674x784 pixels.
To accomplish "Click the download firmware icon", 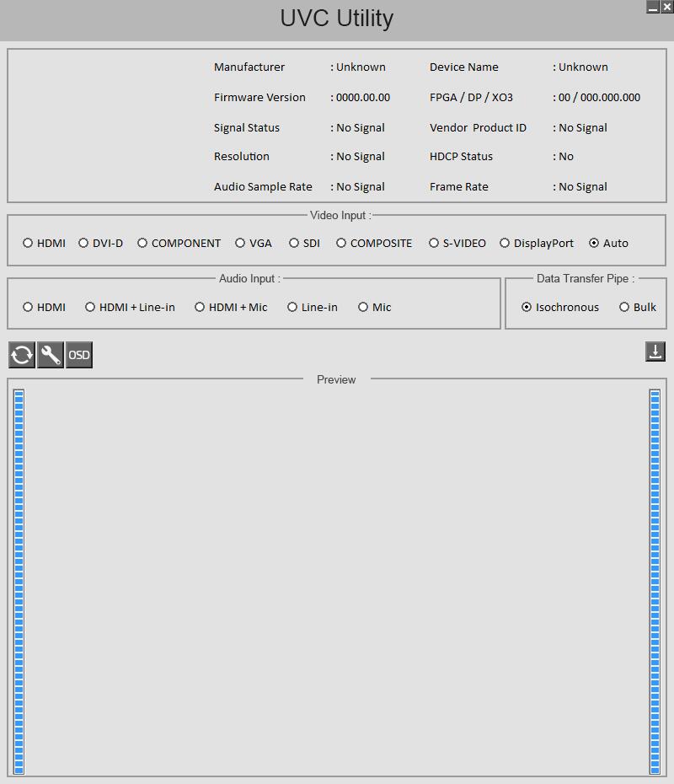I will (x=655, y=352).
